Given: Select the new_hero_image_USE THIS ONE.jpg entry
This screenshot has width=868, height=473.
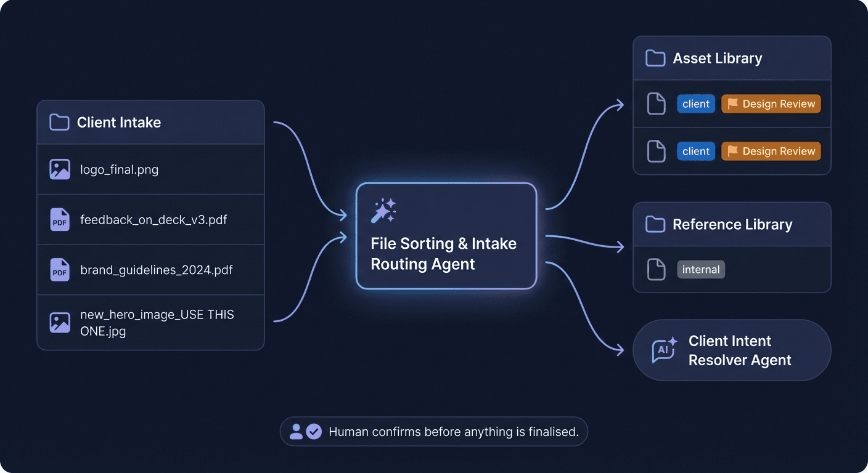Looking at the screenshot, I should tap(150, 322).
